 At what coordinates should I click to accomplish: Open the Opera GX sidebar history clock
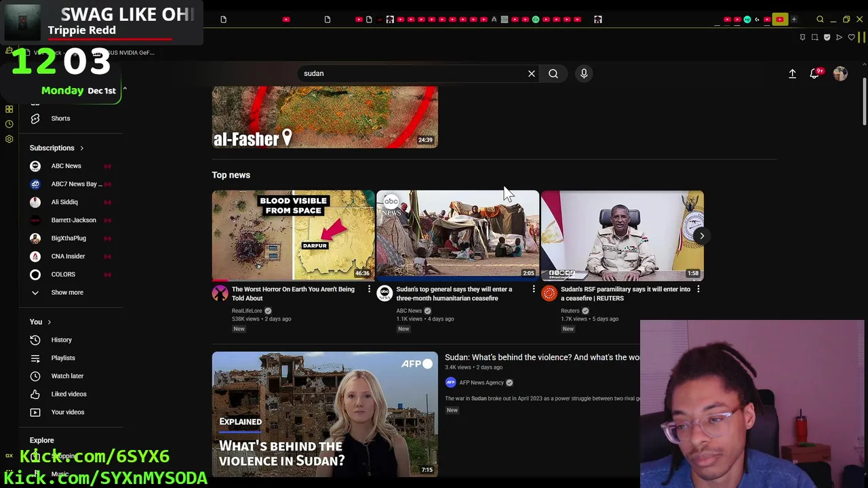[x=9, y=124]
